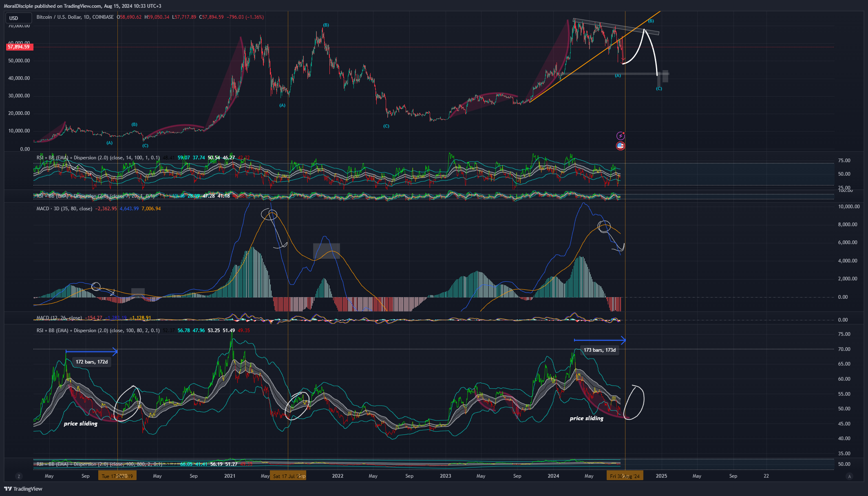This screenshot has width=868, height=496.
Task: Click the RSI + BB legend with close, 100, 800
Action: (99, 464)
